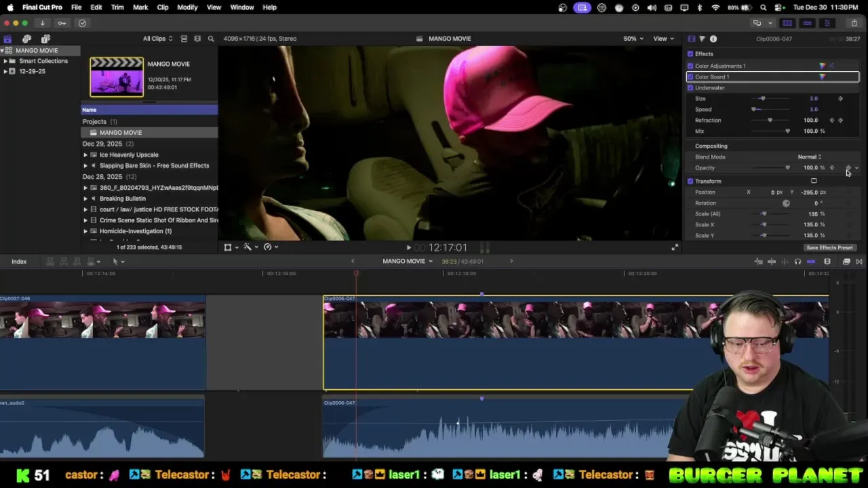Open the File menu

coord(76,7)
